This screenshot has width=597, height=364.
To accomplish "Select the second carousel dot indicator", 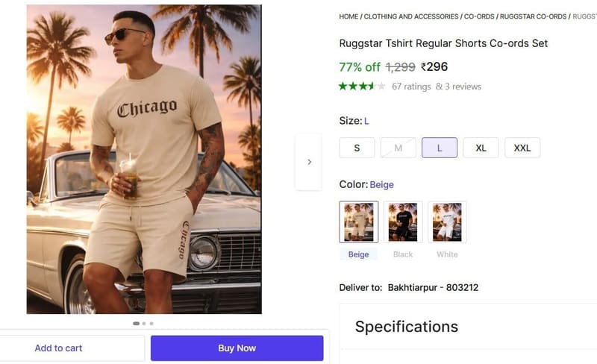I will (144, 323).
